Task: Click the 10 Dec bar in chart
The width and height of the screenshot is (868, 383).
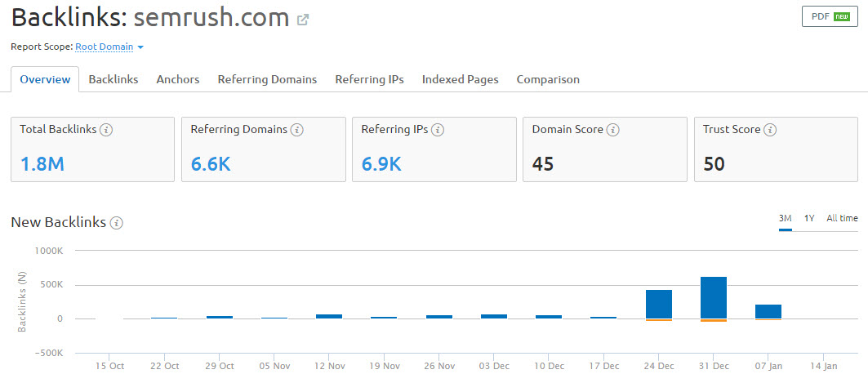Action: tap(549, 317)
